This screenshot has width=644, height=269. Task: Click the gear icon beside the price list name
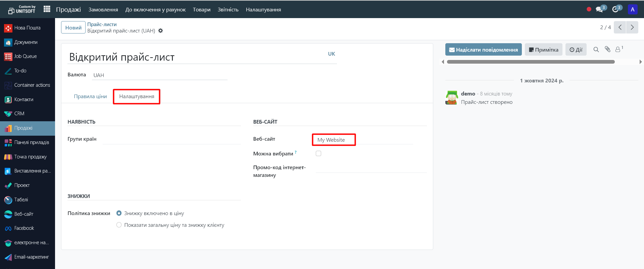pos(161,31)
